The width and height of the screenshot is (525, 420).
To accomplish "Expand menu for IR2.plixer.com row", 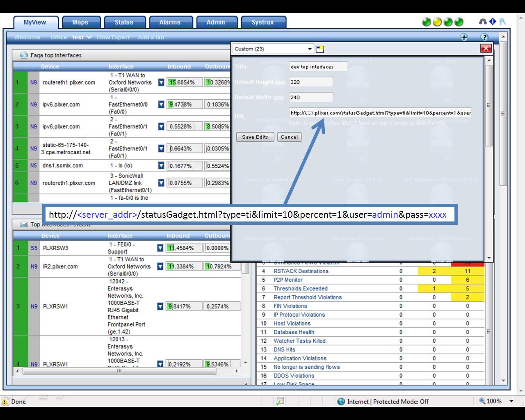I will click(160, 267).
